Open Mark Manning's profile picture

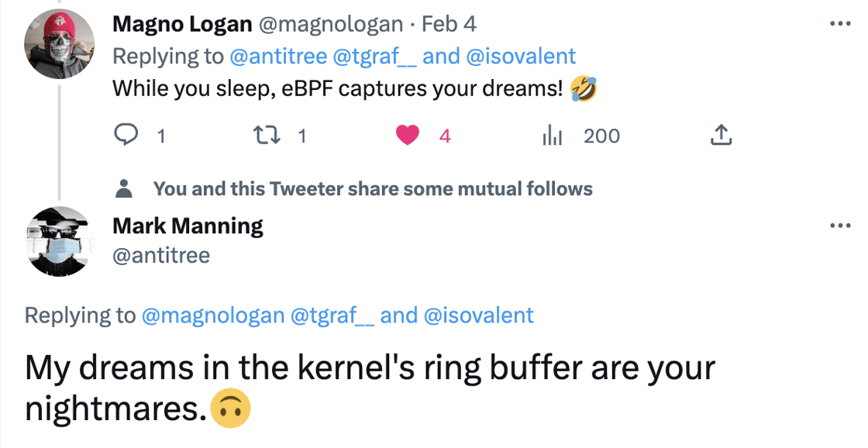pos(60,241)
